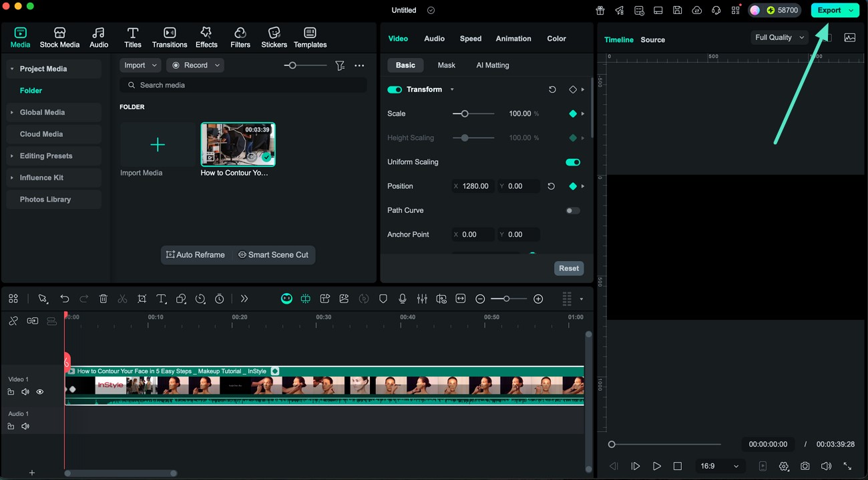
Task: Mute the Audio 1 track
Action: (x=25, y=426)
